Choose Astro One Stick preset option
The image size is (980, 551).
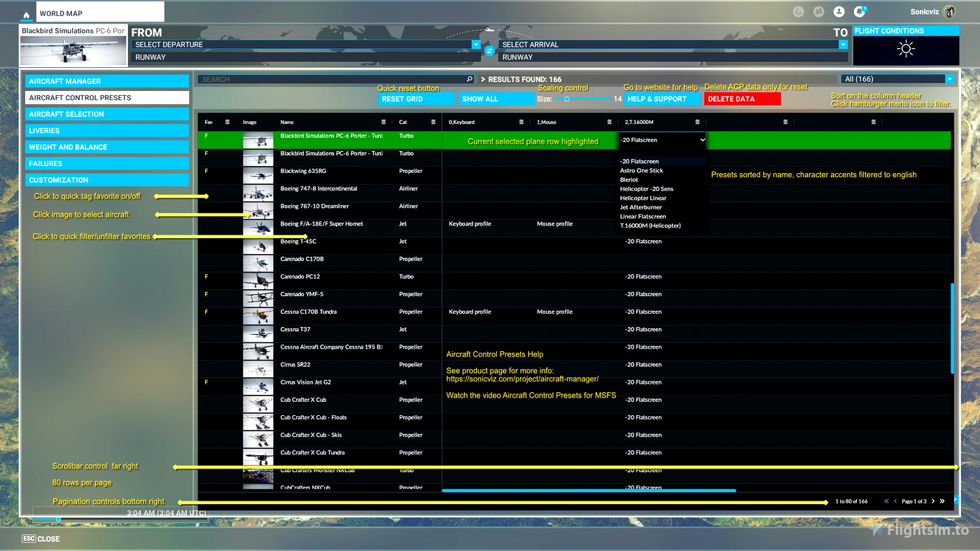(x=641, y=170)
